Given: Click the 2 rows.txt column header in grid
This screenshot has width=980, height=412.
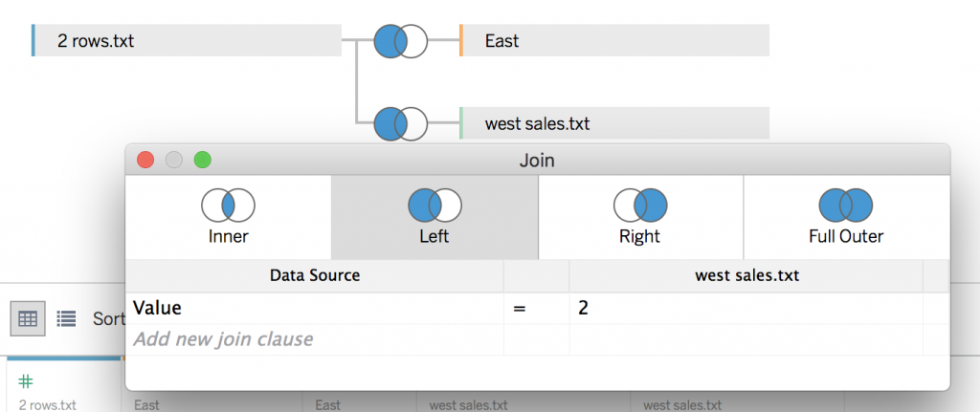Looking at the screenshot, I should tap(48, 405).
